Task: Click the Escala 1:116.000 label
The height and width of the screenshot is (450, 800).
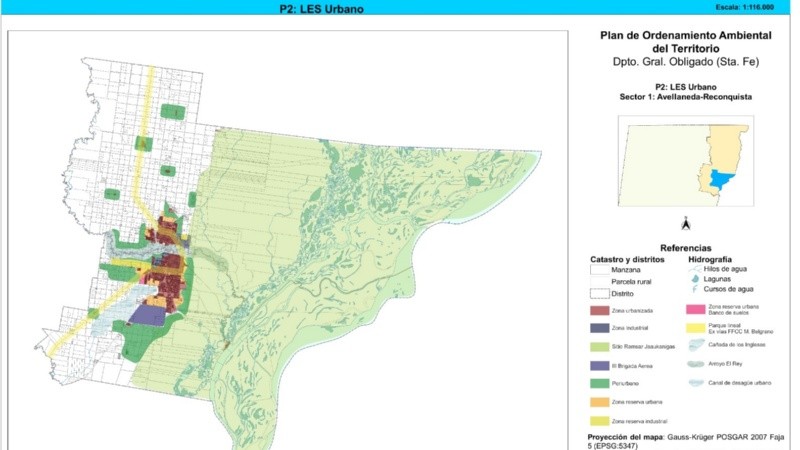Action: [x=745, y=7]
